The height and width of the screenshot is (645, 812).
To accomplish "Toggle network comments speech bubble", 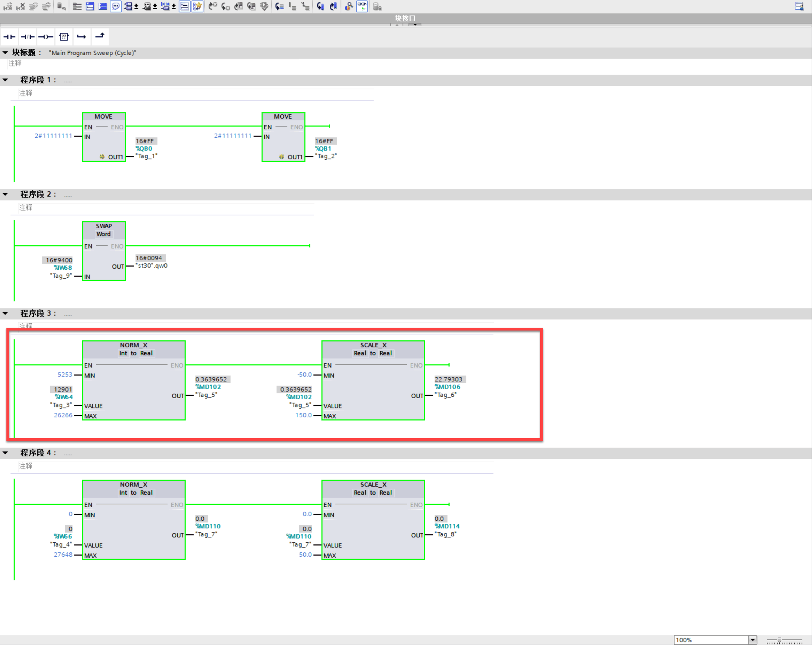I will click(116, 6).
